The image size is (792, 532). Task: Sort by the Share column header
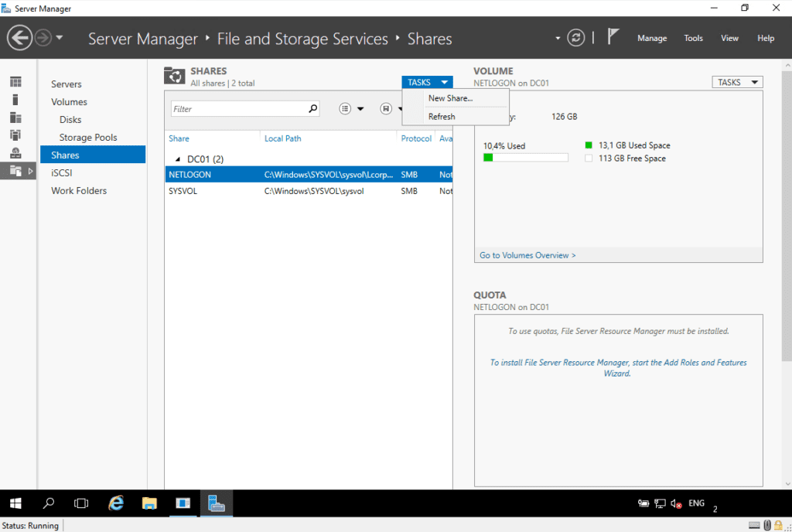pos(179,138)
